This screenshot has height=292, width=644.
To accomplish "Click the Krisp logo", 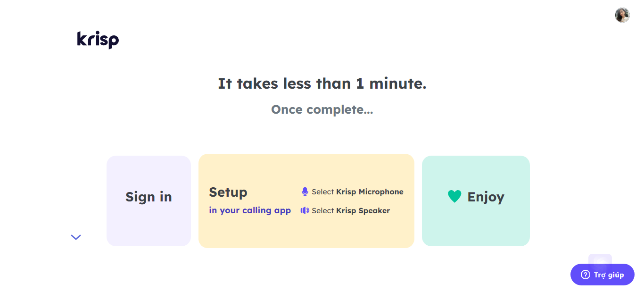I will 98,40.
